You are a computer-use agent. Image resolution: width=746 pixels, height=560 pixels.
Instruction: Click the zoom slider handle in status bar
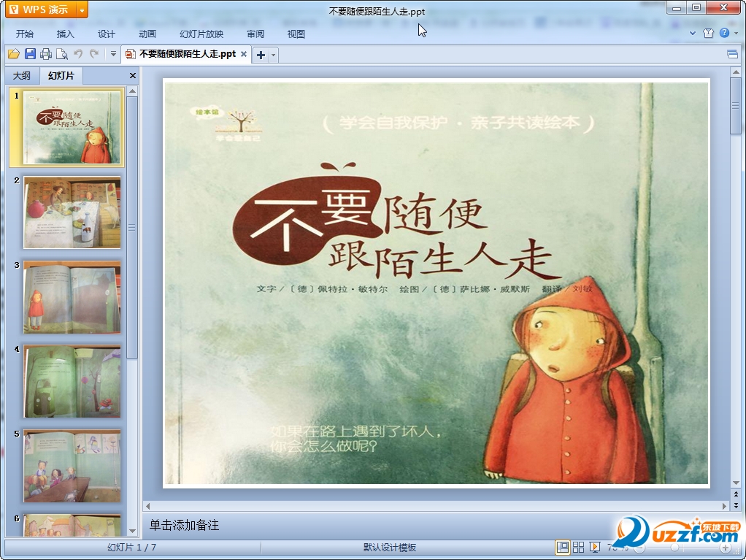674,547
